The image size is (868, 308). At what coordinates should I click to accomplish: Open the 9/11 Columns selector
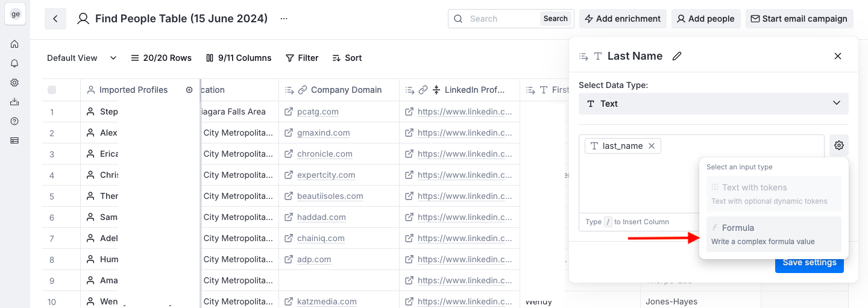tap(239, 58)
